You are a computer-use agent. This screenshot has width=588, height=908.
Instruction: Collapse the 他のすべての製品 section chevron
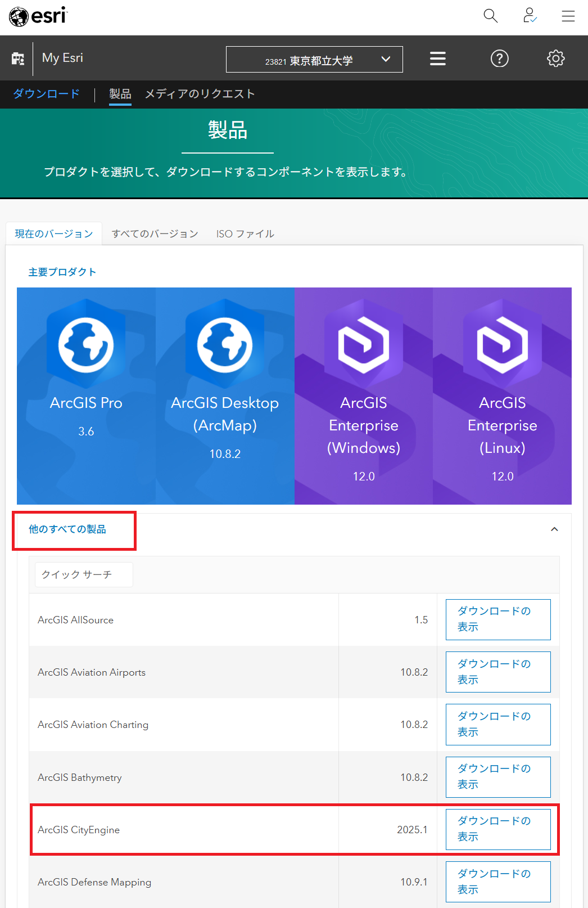[554, 529]
